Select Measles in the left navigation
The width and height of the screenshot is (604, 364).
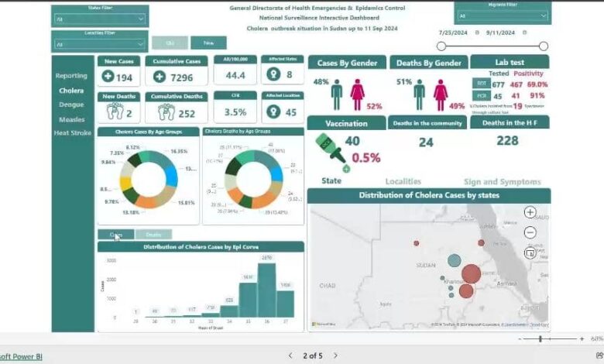coord(71,119)
